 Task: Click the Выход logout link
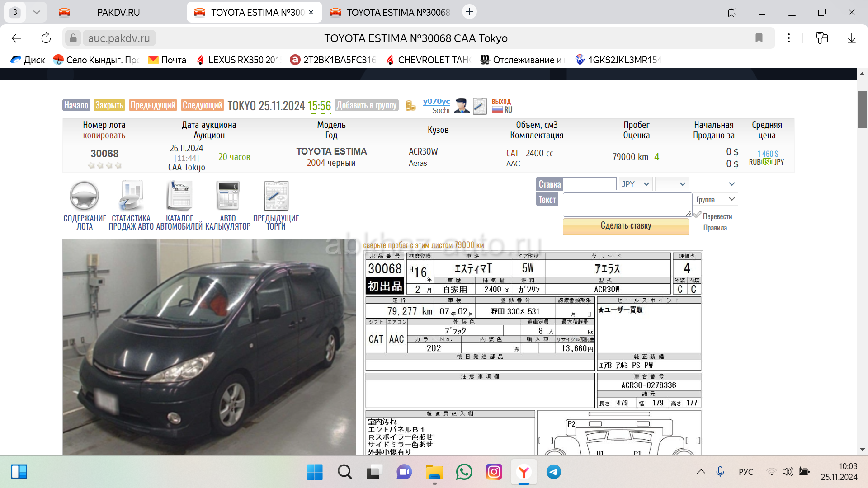click(x=501, y=102)
